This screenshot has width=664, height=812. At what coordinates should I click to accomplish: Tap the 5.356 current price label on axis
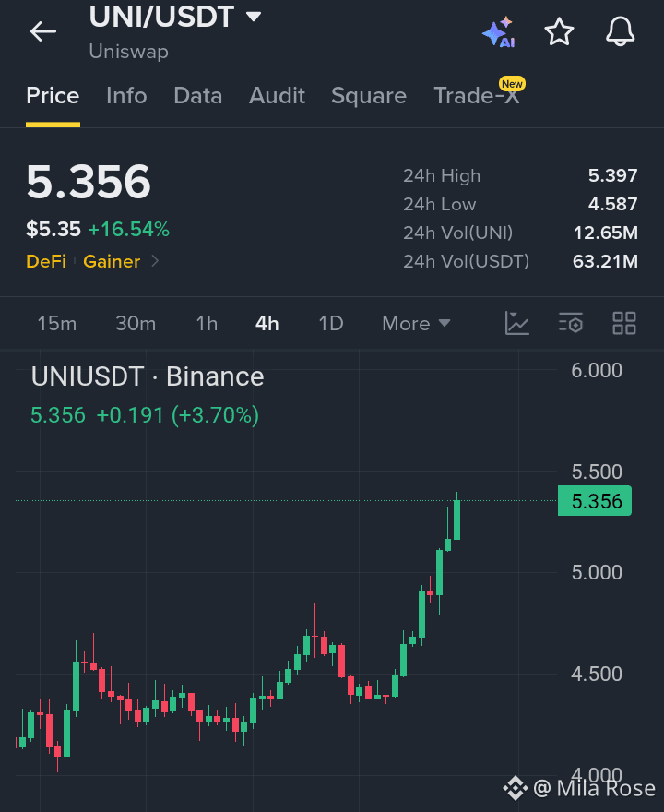[x=595, y=501]
